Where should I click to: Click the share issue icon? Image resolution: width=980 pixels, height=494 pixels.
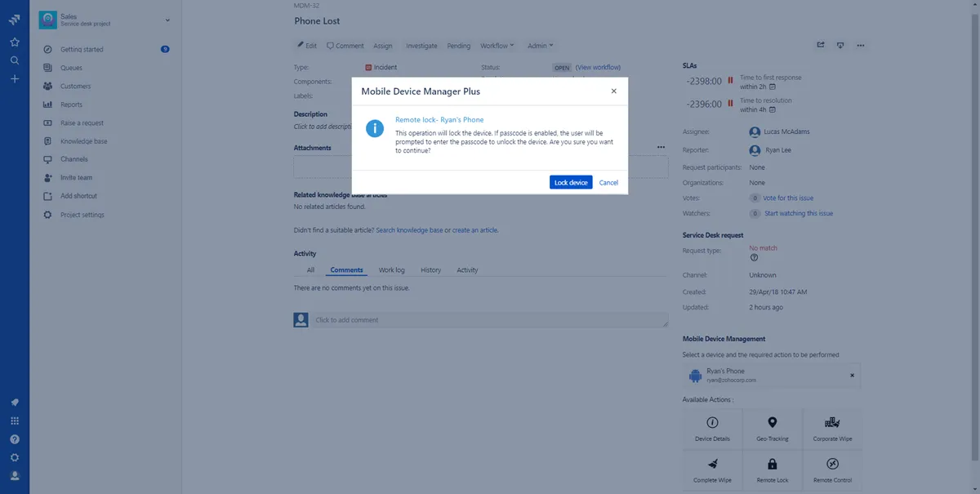pyautogui.click(x=821, y=45)
